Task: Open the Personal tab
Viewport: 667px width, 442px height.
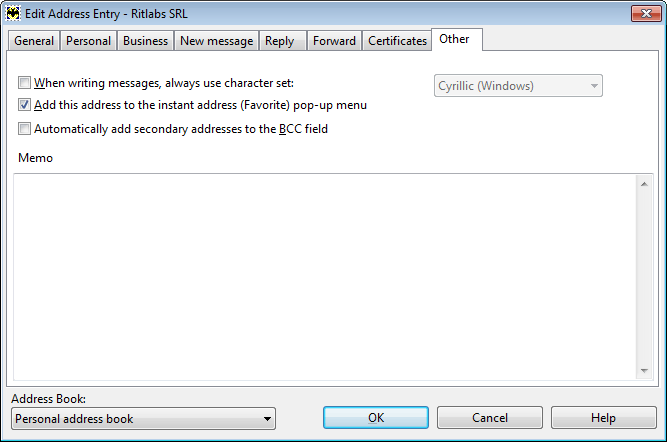Action: (88, 41)
